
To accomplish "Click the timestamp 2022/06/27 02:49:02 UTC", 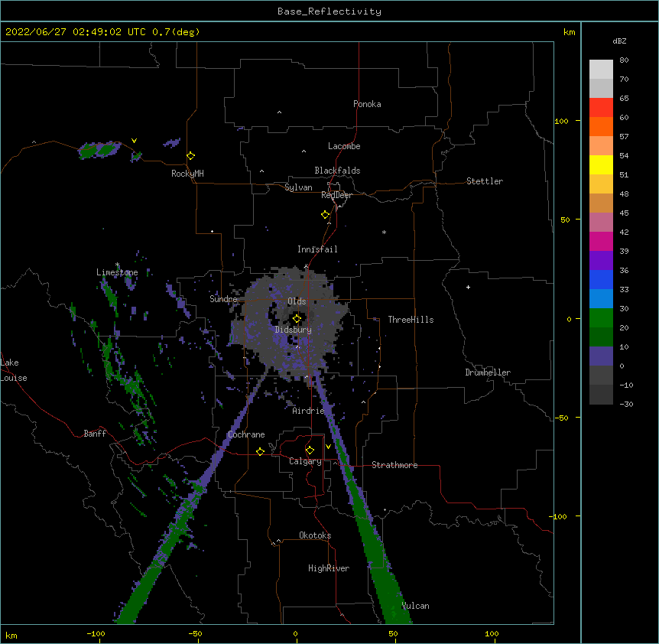I will tap(76, 32).
